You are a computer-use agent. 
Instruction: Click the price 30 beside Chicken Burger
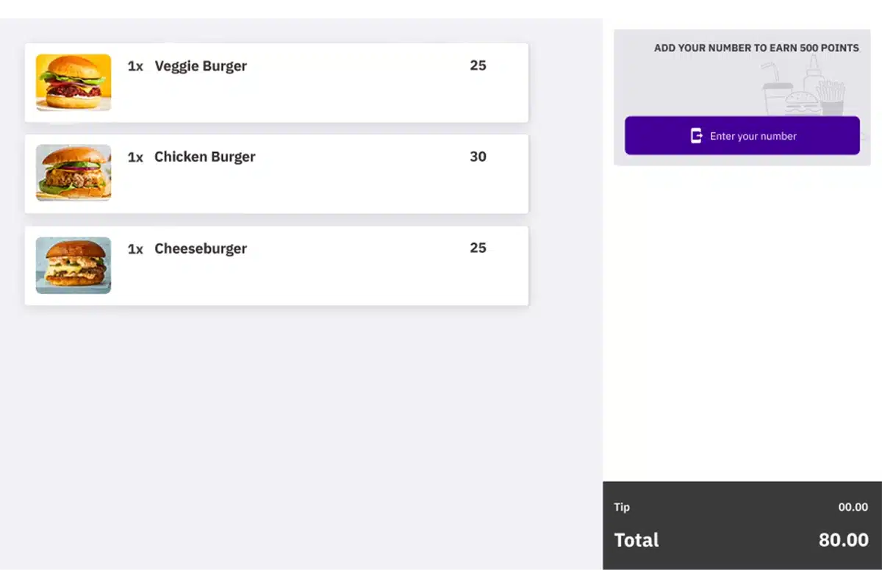pos(478,157)
